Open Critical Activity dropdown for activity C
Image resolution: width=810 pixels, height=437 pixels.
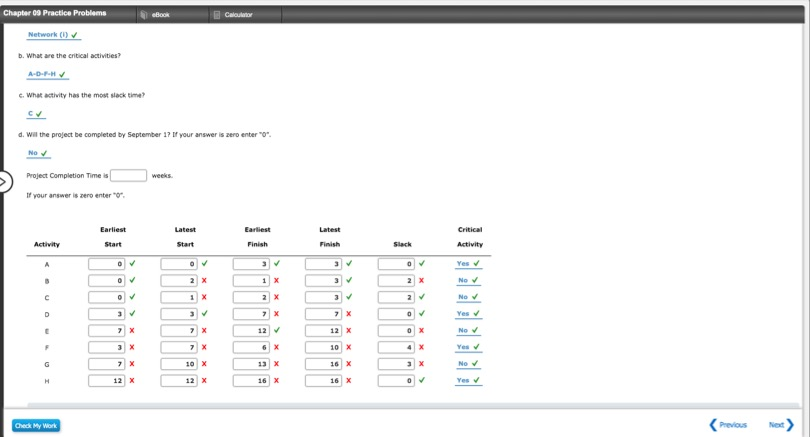469,297
